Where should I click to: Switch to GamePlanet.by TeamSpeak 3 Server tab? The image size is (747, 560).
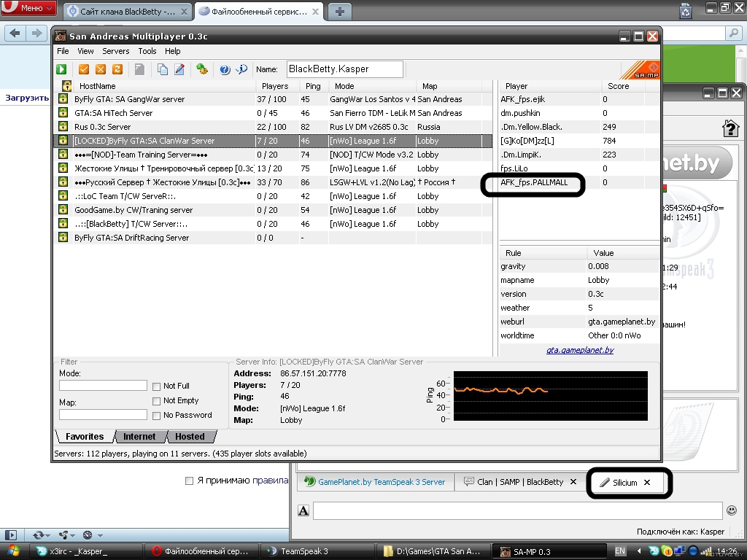coord(375,482)
